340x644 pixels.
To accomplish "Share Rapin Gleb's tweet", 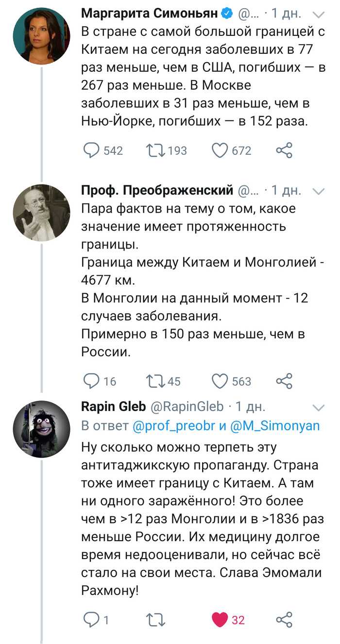I will point(284,616).
